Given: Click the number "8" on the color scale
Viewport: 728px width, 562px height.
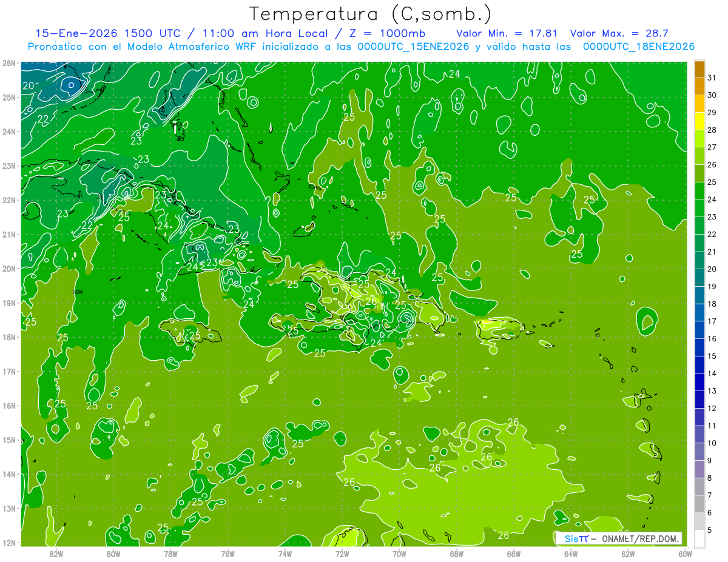Looking at the screenshot, I should point(710,478).
